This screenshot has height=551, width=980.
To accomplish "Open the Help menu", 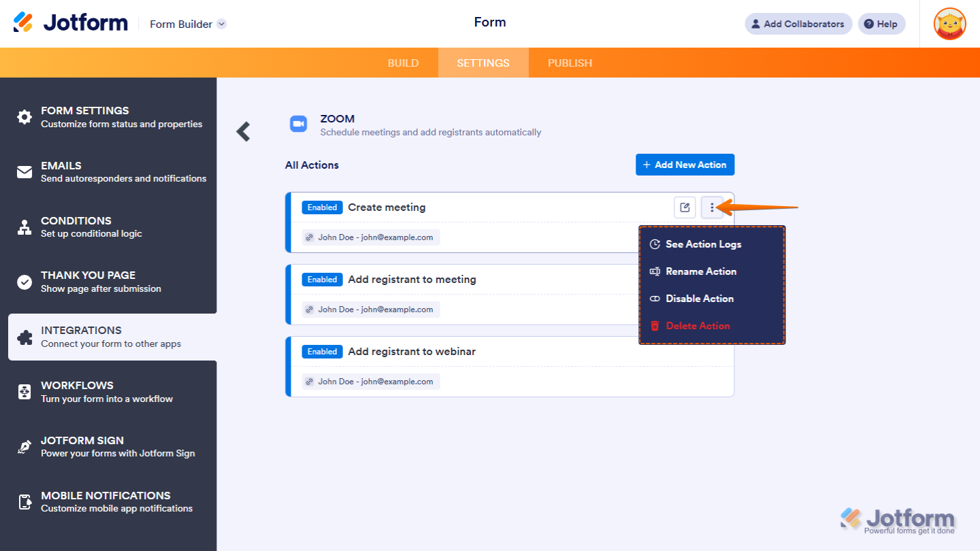I will point(881,24).
